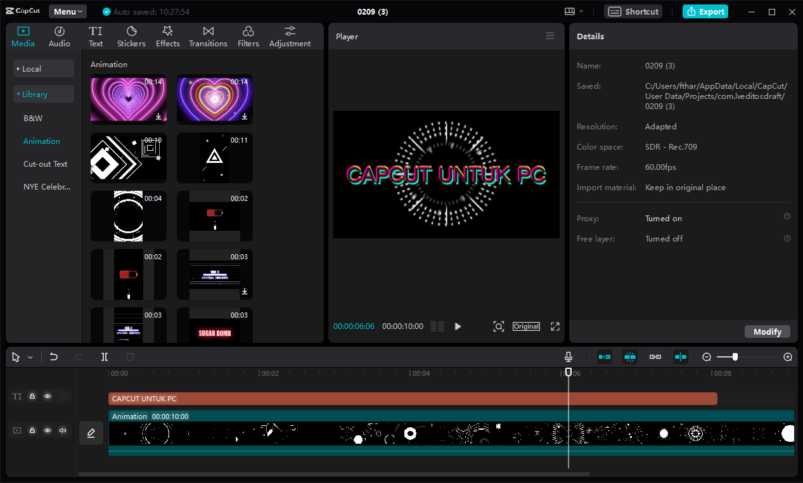The image size is (803, 483).
Task: Open the Menu dropdown
Action: click(68, 11)
